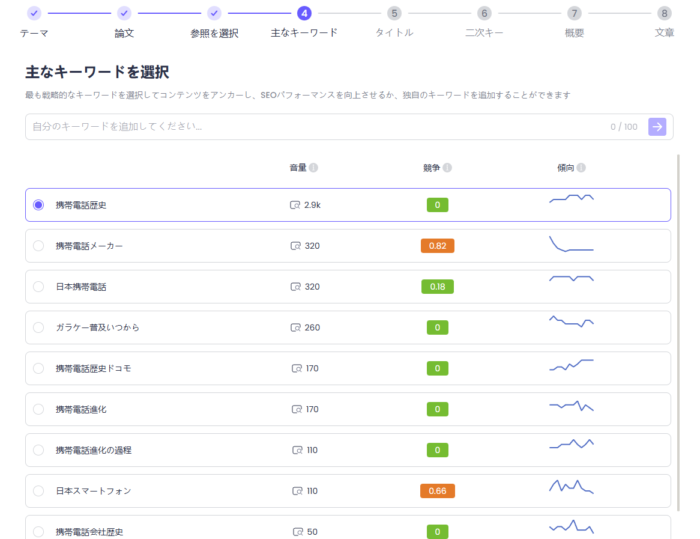Click the 0.66 competition badge
Viewport: 700px width, 539px height.
point(438,491)
